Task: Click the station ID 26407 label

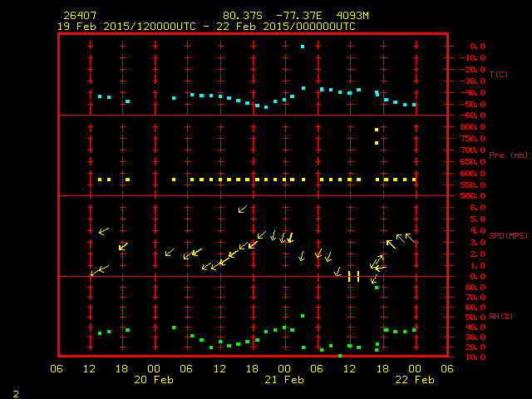Action: (x=79, y=16)
